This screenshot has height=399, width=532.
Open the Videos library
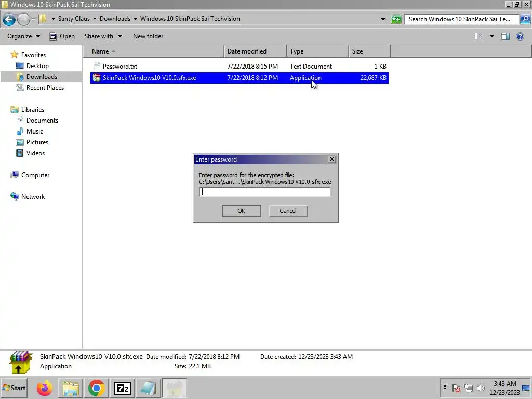[35, 153]
